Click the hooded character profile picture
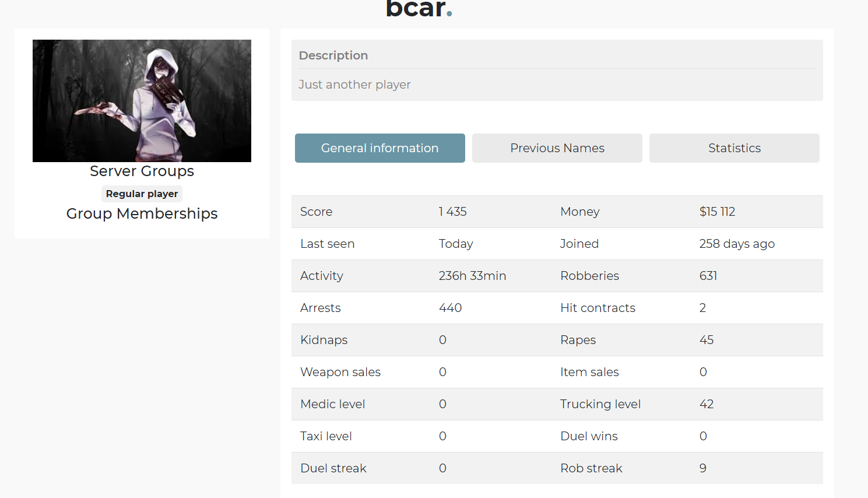Viewport: 868px width, 498px height. coord(142,101)
